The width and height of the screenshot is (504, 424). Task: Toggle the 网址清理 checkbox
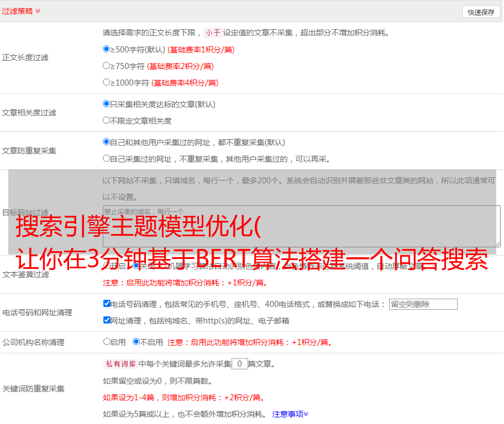[x=107, y=320]
